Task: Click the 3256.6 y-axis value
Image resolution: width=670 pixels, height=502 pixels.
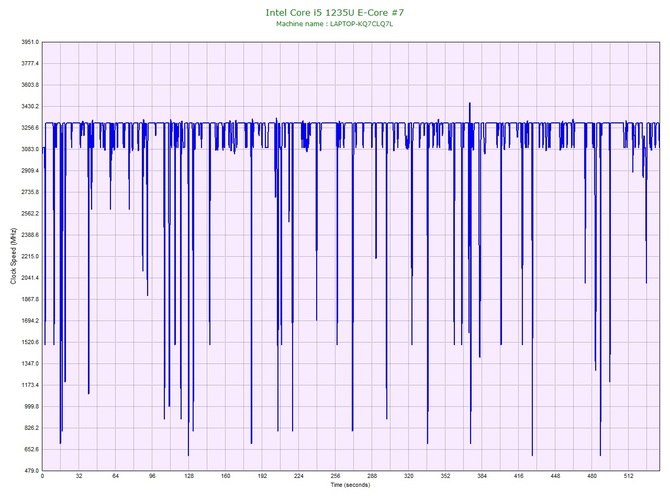Action: coord(30,127)
